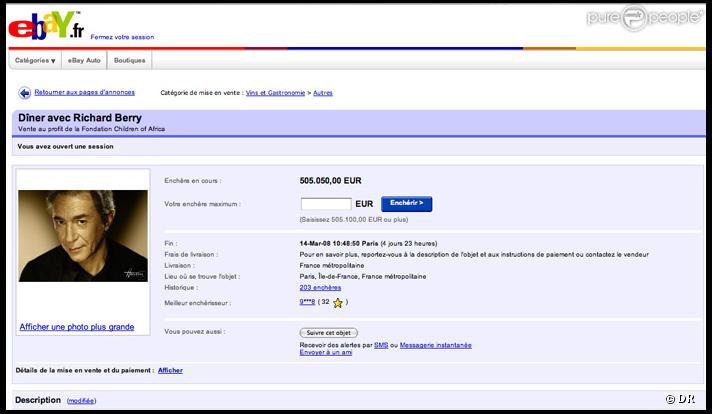Click the Envoyer à un ami link

coord(326,352)
